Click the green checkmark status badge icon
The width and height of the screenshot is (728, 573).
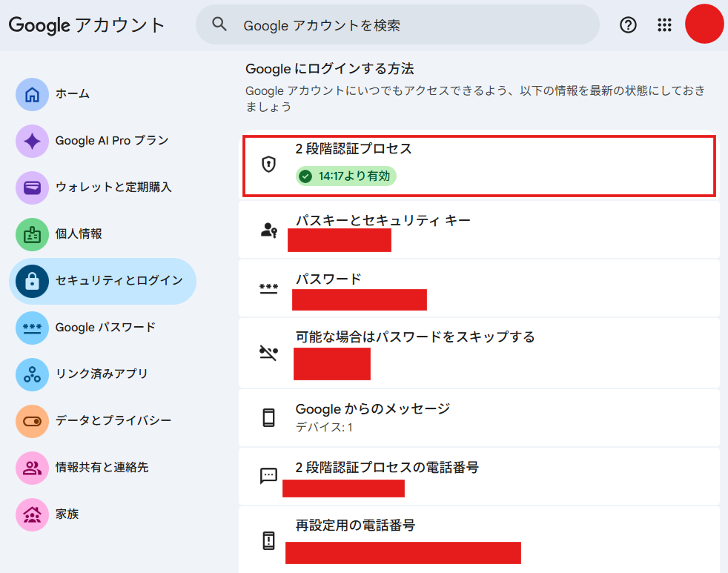305,176
